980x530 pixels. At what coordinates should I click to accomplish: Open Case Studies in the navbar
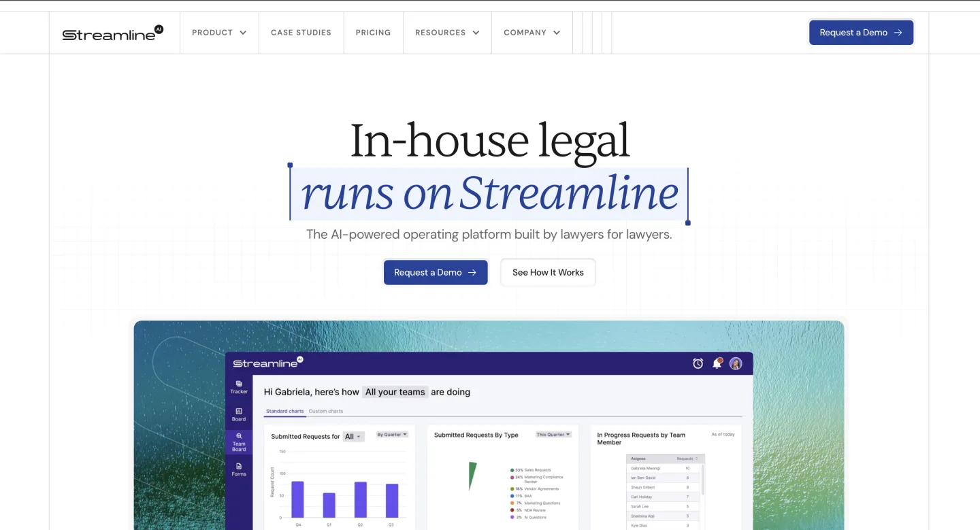[301, 33]
